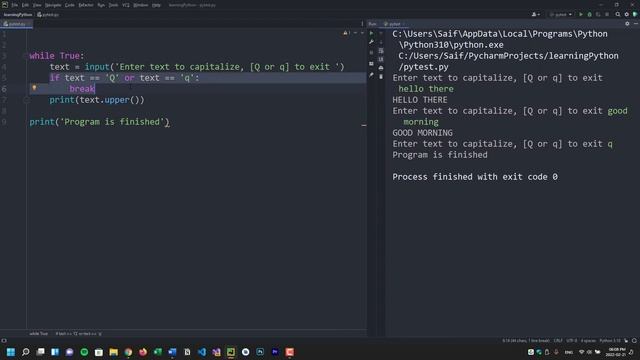Click the 4 spaces indent setting
Screen dimensions: 640x360
(x=588, y=340)
